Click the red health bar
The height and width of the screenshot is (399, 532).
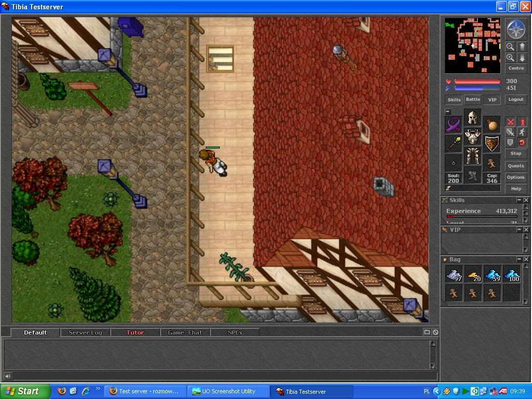tap(477, 82)
